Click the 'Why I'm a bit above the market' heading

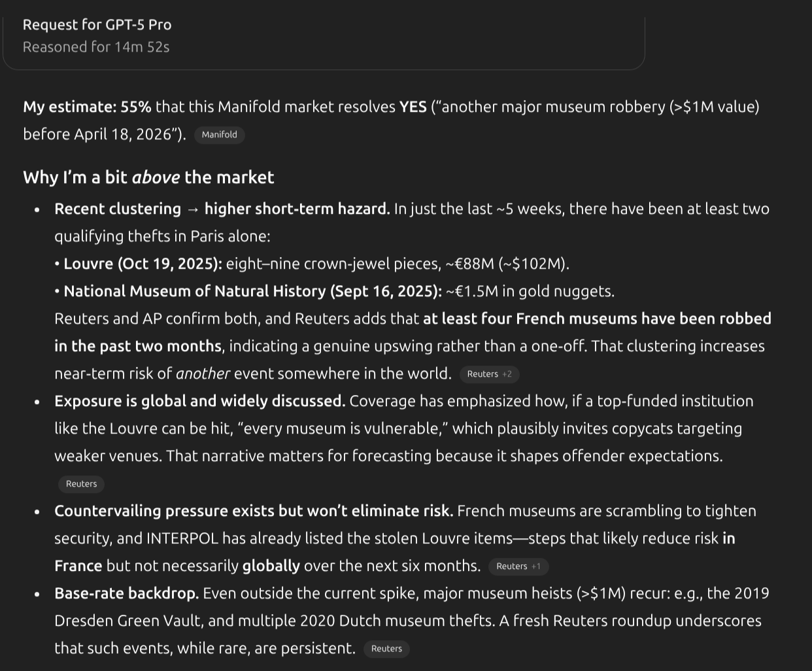point(148,177)
